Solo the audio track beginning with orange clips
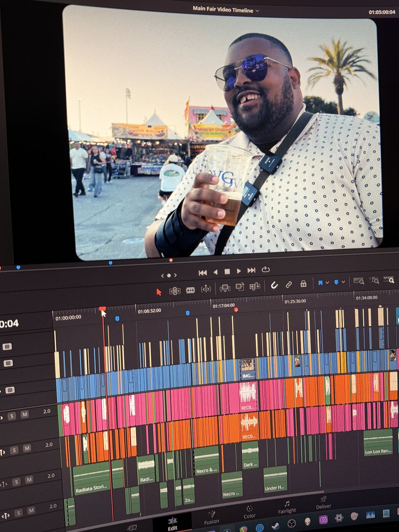The width and height of the screenshot is (399, 532). click(14, 450)
